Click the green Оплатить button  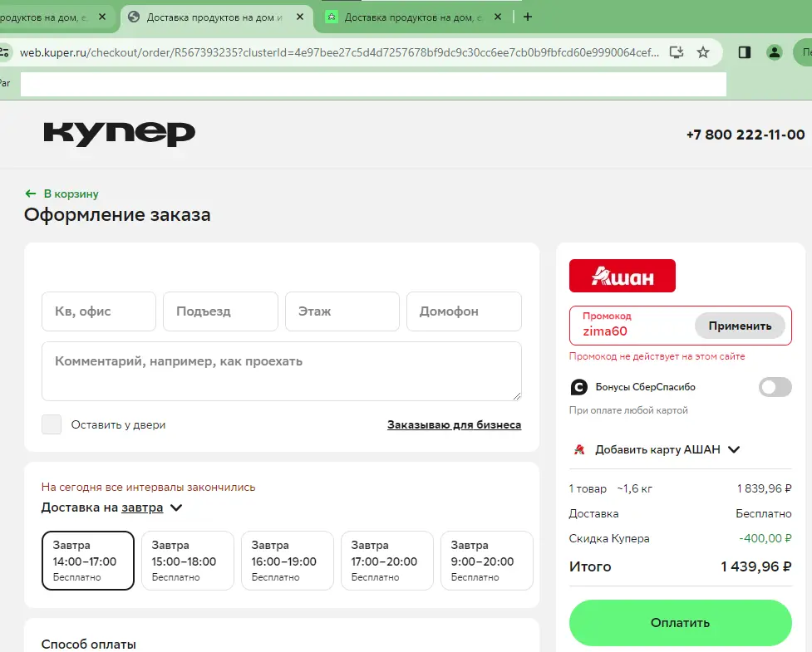680,622
